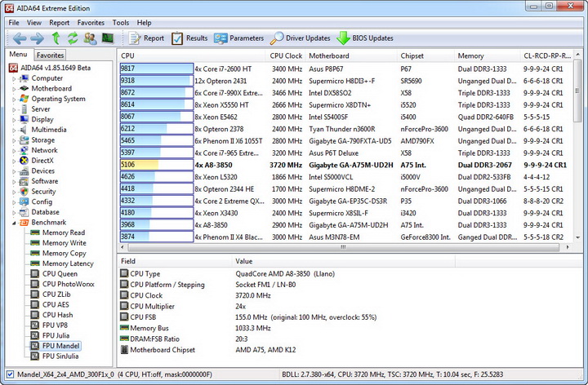The height and width of the screenshot is (385, 588).
Task: Select the Database icon in tree
Action: click(x=24, y=212)
